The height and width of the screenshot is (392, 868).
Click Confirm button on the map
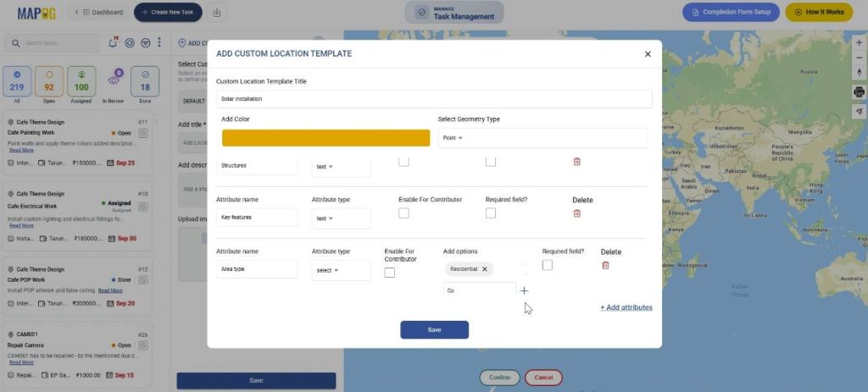(499, 377)
